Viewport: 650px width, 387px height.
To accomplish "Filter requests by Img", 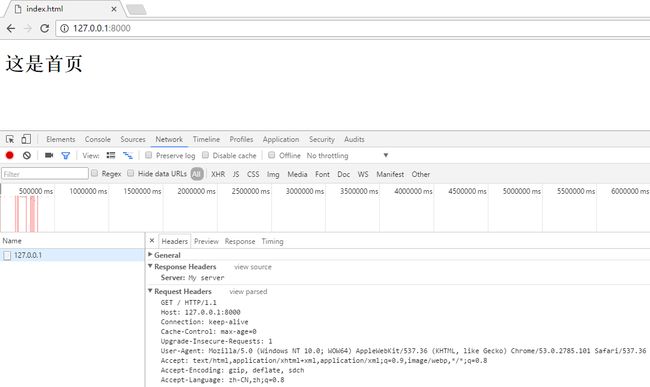I will point(273,174).
